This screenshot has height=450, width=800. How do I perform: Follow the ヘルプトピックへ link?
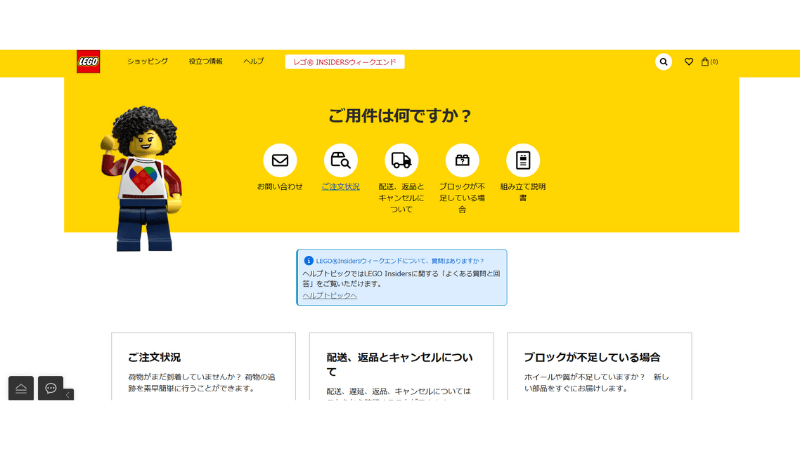(x=330, y=295)
